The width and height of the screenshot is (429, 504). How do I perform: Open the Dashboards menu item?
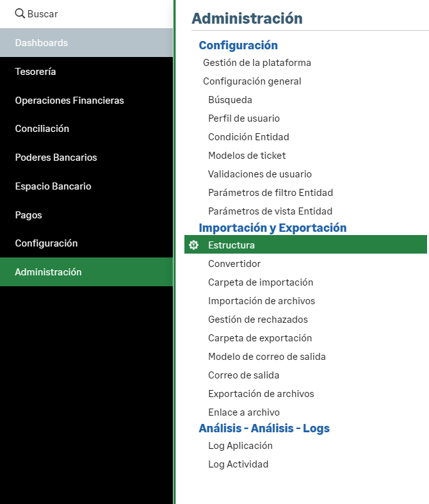pyautogui.click(x=41, y=43)
